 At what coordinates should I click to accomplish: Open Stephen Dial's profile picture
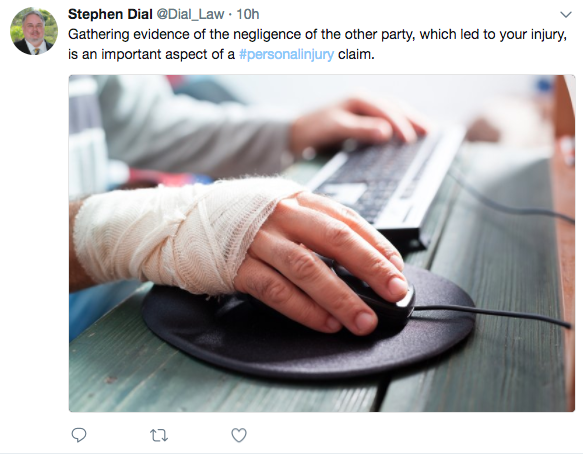coord(34,31)
